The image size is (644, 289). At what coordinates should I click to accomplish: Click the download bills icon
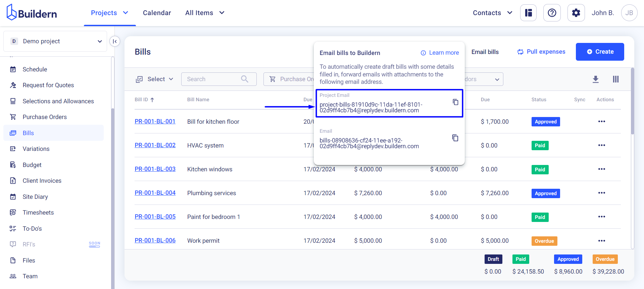tap(596, 79)
